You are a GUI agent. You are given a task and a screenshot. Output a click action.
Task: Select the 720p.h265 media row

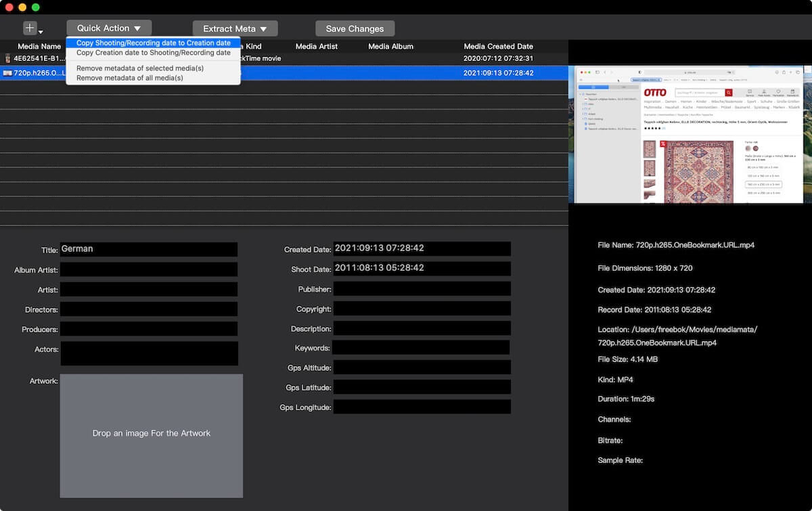(284, 73)
